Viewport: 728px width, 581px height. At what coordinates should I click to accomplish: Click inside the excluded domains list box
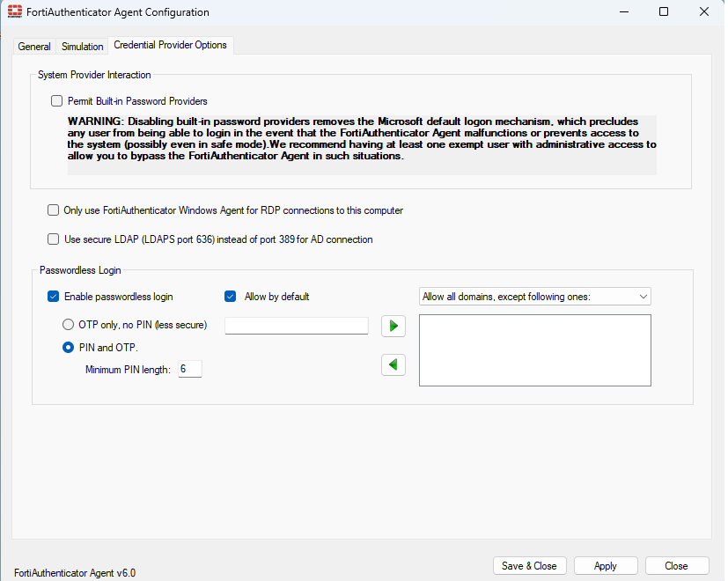click(534, 349)
